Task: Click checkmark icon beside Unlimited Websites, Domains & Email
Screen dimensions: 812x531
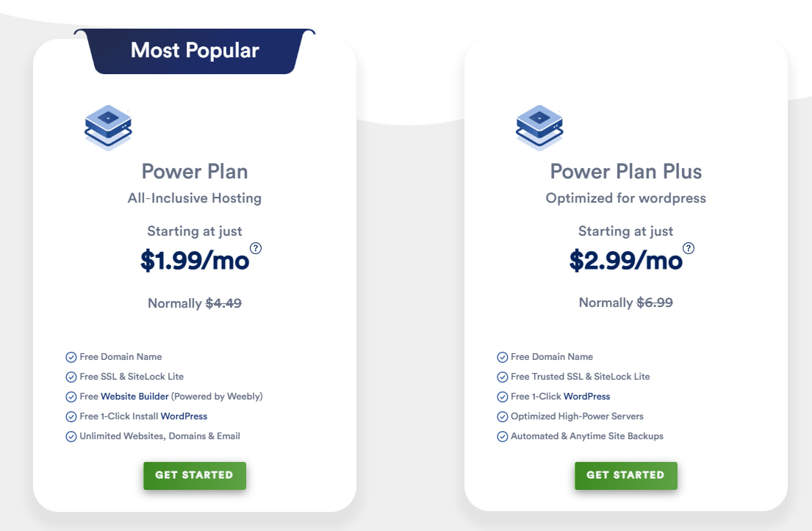Action: (x=71, y=437)
